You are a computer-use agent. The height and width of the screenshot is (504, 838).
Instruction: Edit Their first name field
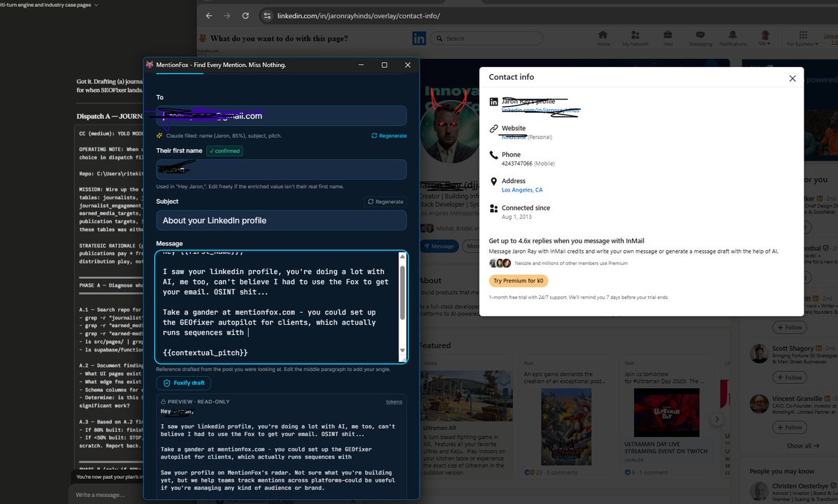(281, 169)
